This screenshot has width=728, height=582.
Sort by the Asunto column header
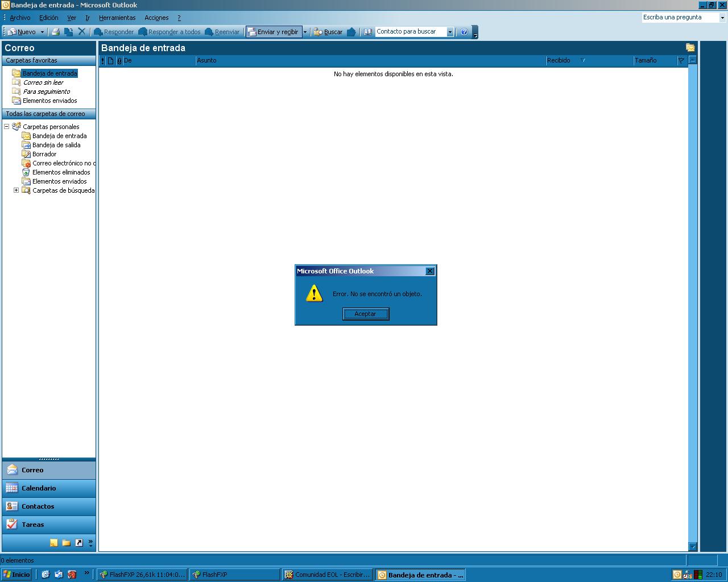[x=371, y=60]
